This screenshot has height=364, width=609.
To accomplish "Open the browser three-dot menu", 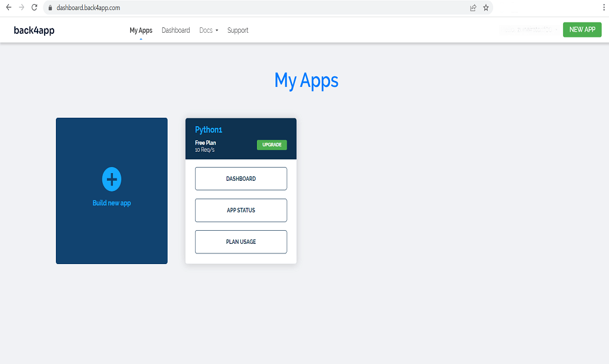I will [604, 7].
